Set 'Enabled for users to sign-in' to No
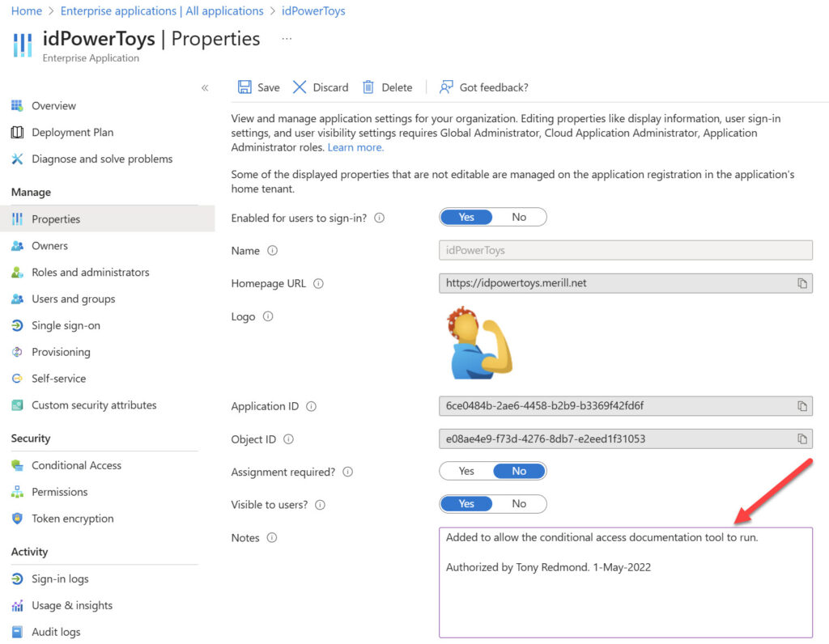 (x=519, y=217)
